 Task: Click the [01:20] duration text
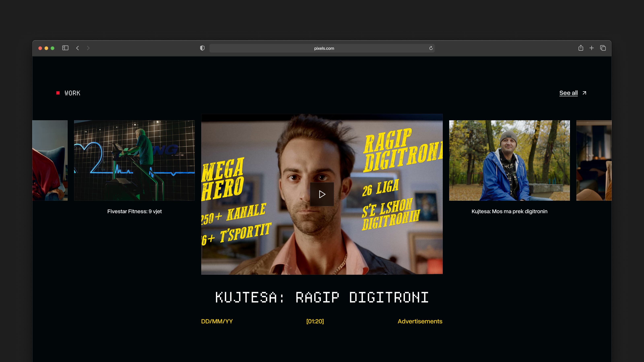click(315, 321)
